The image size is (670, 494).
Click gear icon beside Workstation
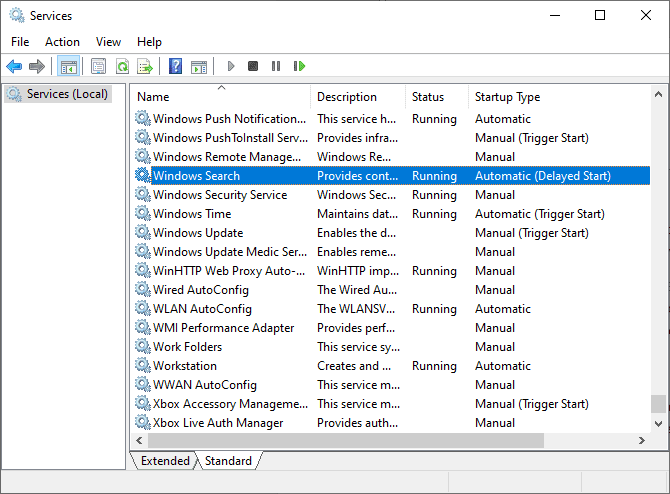(143, 365)
